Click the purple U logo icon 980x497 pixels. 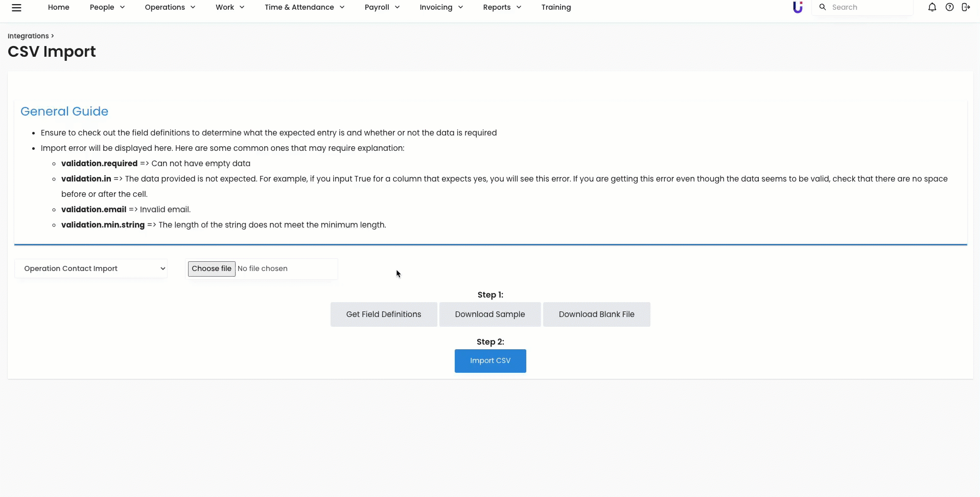tap(798, 7)
